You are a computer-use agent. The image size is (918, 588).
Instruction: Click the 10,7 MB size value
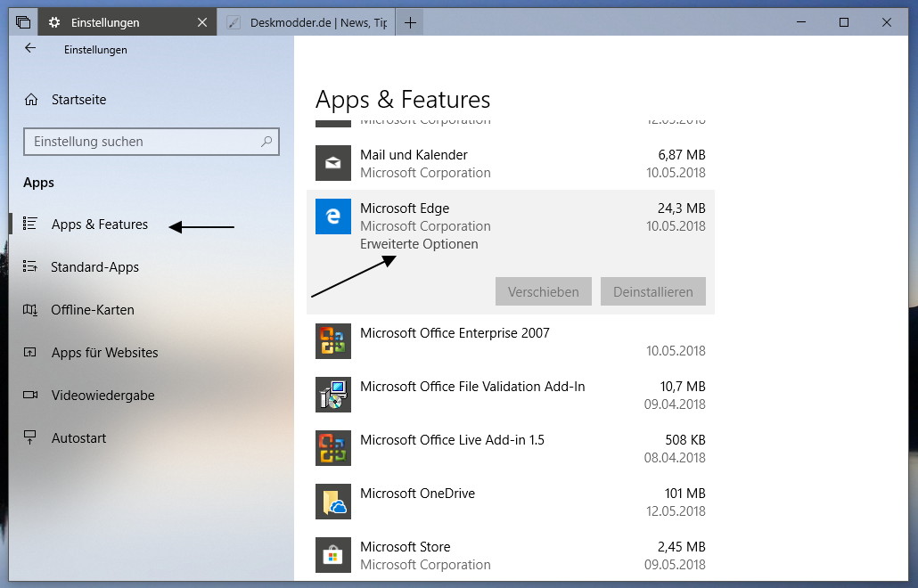683,387
